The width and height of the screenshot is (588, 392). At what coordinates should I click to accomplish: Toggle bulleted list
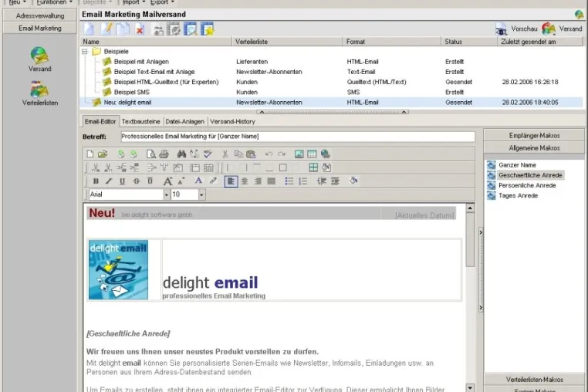point(289,181)
